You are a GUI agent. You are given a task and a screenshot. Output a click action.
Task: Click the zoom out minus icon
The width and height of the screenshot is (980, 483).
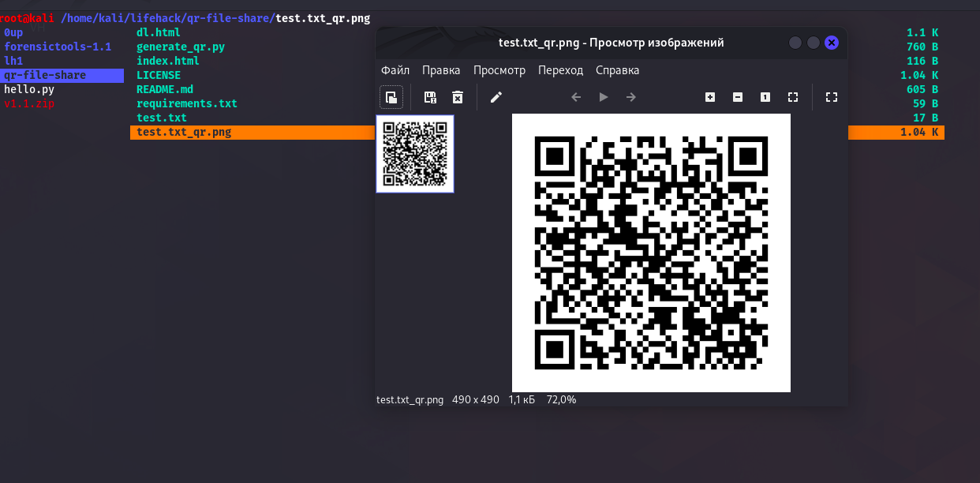tap(738, 97)
